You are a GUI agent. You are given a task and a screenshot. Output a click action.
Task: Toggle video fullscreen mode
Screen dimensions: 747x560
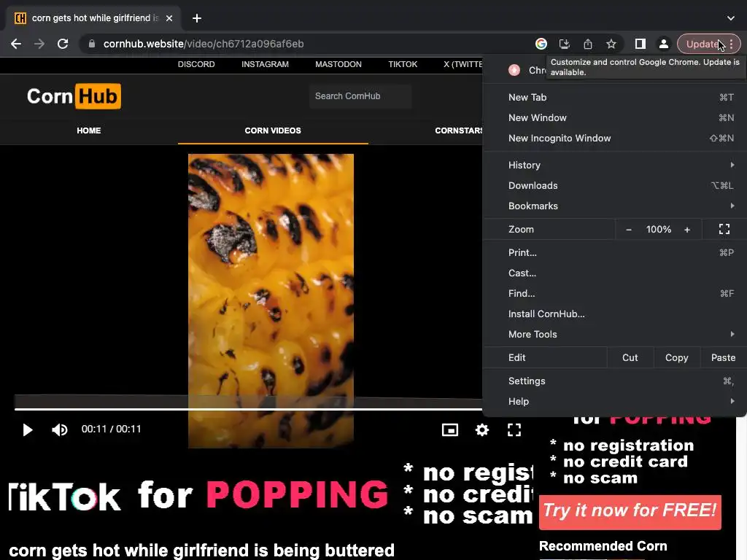514,429
